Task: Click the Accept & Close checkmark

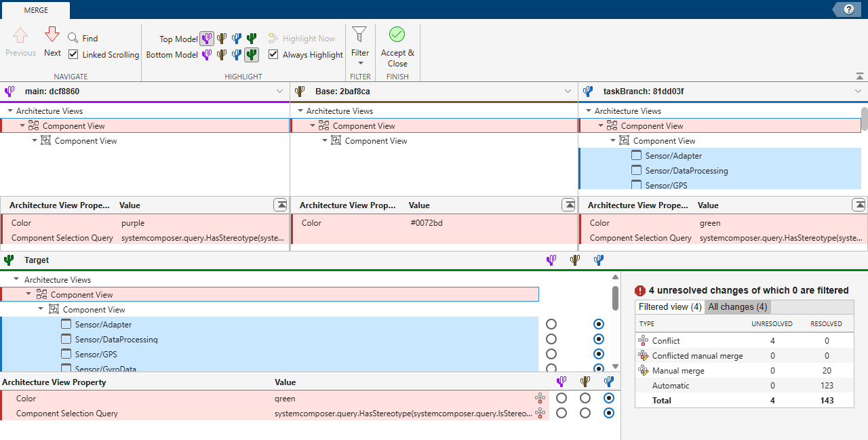Action: 397,35
